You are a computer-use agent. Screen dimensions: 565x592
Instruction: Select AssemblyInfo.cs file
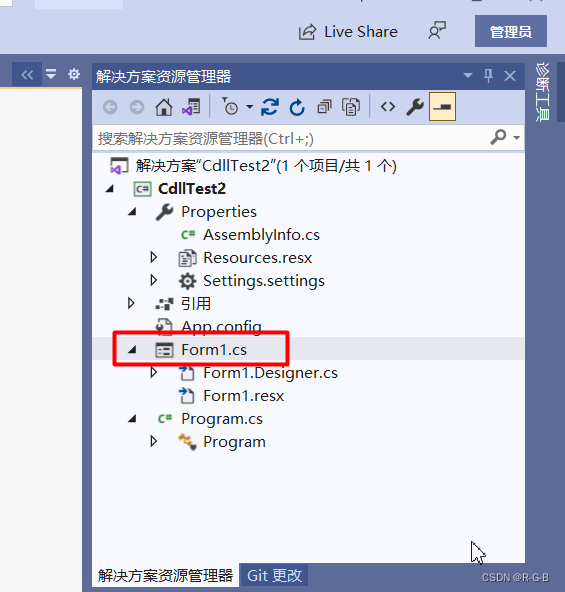tap(261, 235)
